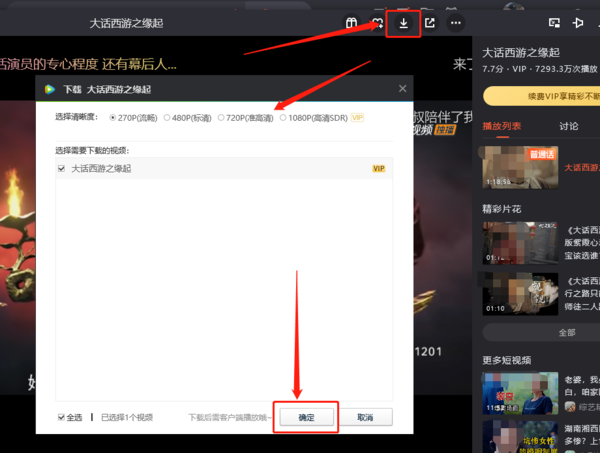
Task: Close the 下载 download dialog
Action: point(403,88)
